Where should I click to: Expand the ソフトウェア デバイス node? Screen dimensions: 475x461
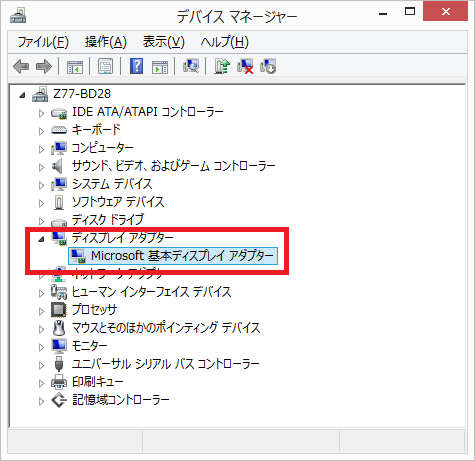tap(41, 203)
